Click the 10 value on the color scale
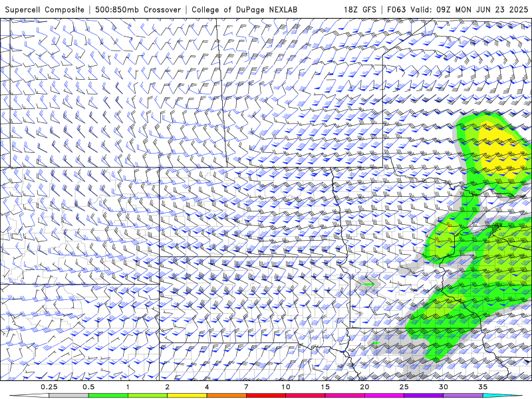The image size is (532, 399). tap(286, 387)
